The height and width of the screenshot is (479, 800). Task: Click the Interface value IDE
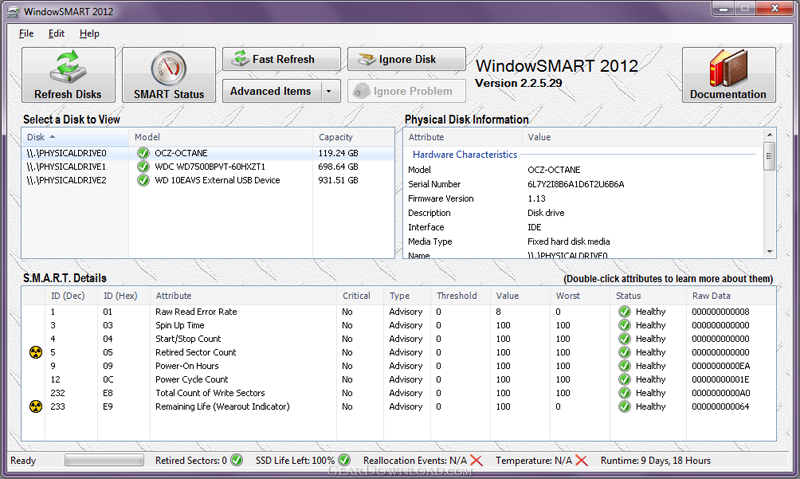[x=534, y=227]
